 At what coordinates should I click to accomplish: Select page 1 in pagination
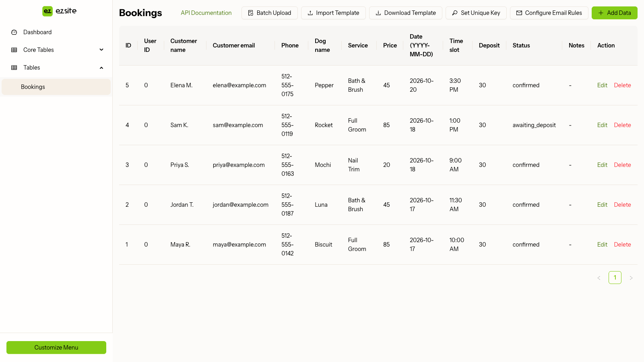pos(615,278)
